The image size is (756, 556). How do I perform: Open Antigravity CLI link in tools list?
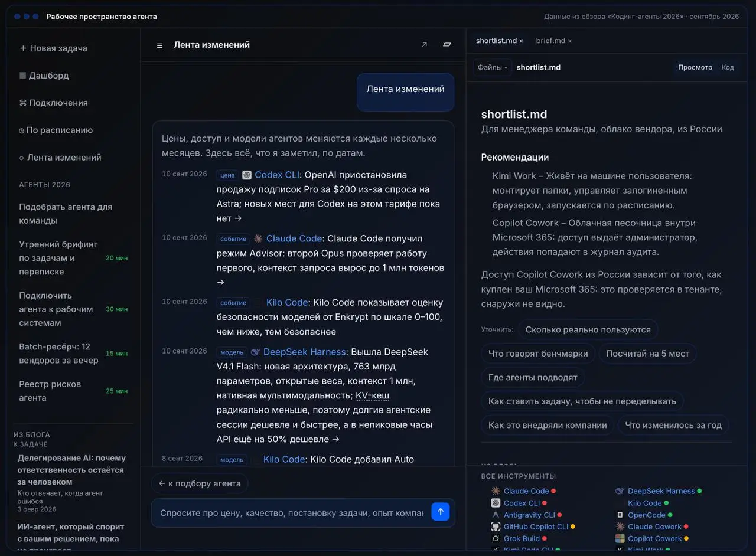529,515
